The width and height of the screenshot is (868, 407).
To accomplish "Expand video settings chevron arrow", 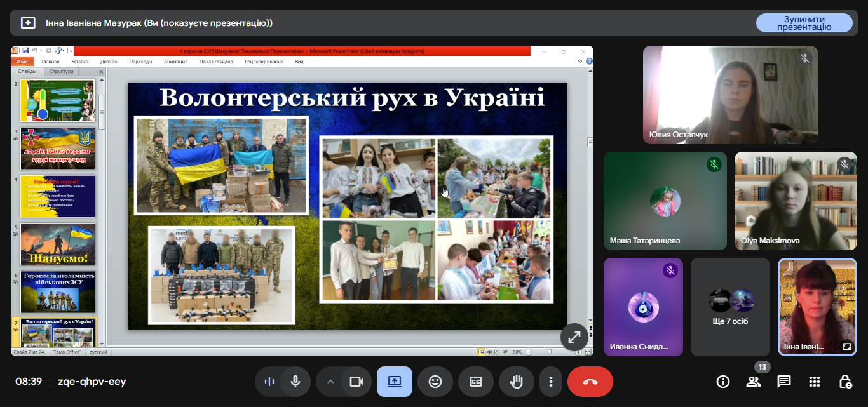I will tap(330, 382).
